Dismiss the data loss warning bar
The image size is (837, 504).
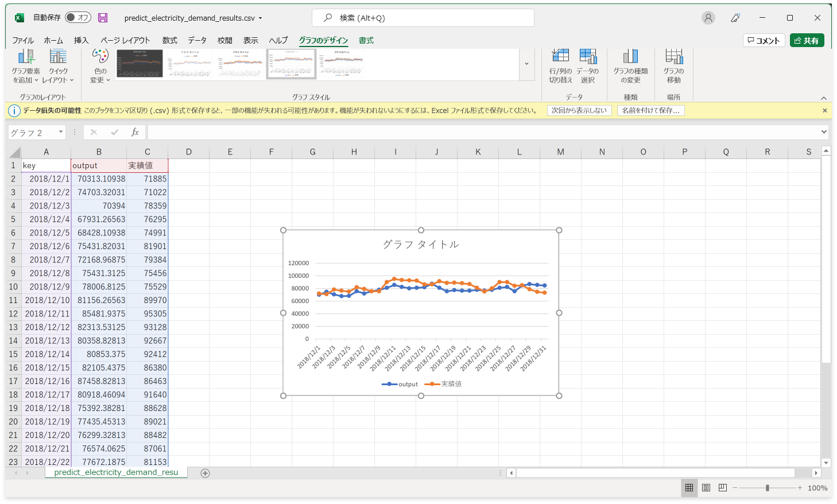tap(825, 110)
